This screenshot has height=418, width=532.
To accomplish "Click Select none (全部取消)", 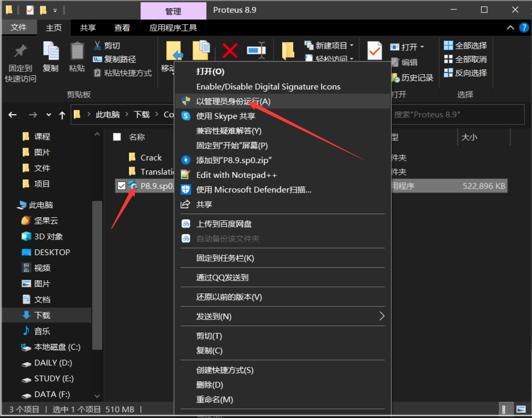I will 465,59.
